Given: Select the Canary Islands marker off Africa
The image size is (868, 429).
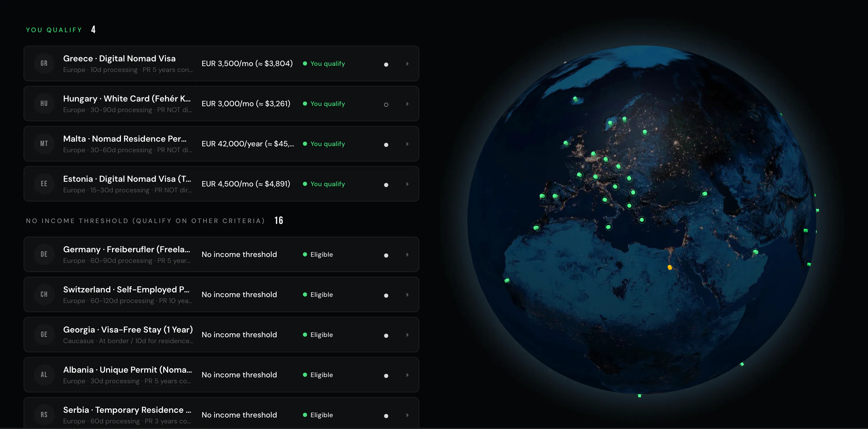Looking at the screenshot, I should 536,228.
